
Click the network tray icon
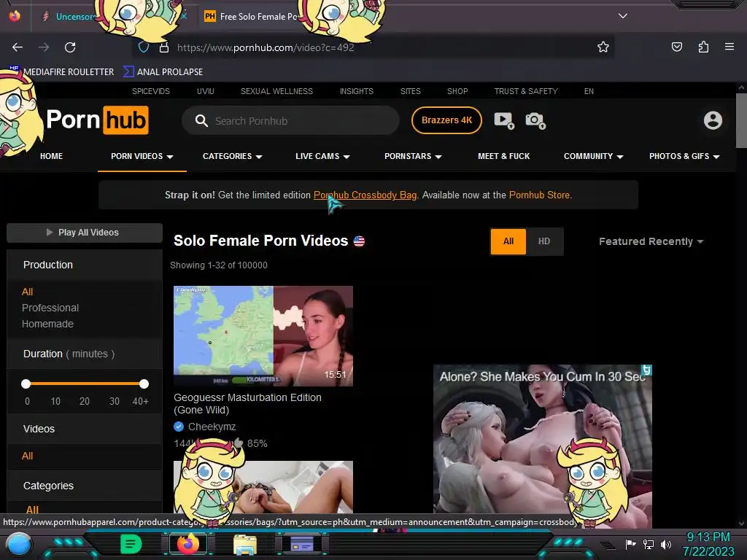click(649, 544)
